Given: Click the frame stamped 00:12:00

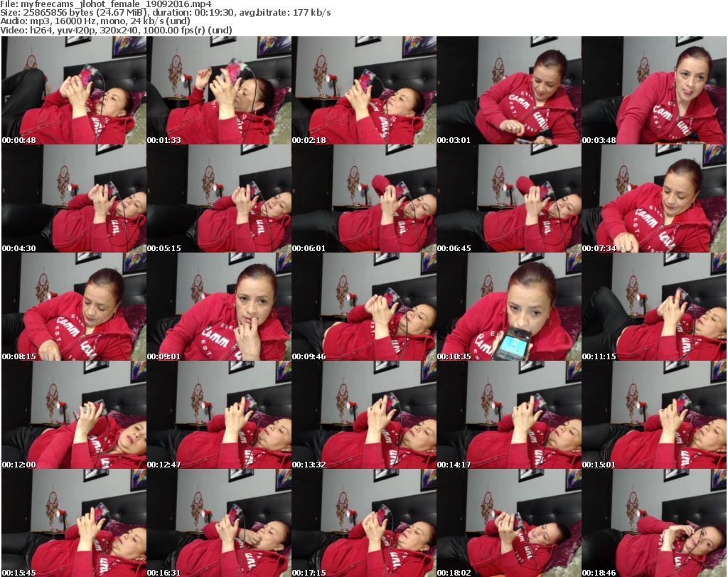Looking at the screenshot, I should point(74,415).
